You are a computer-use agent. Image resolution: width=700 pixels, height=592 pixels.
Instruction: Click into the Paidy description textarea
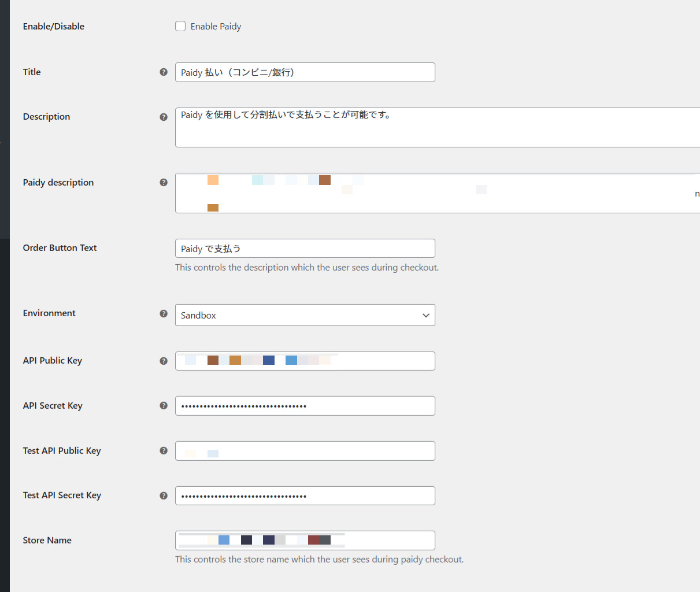(438, 193)
